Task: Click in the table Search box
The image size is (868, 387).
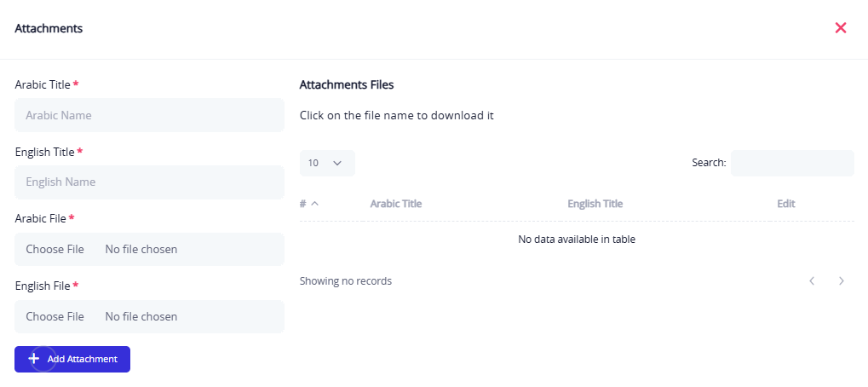Action: [x=792, y=163]
